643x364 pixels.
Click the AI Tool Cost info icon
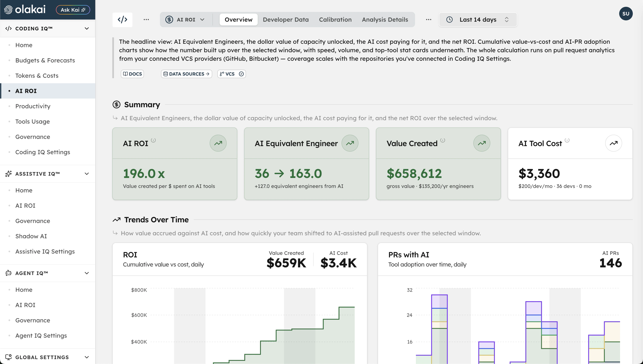point(567,140)
